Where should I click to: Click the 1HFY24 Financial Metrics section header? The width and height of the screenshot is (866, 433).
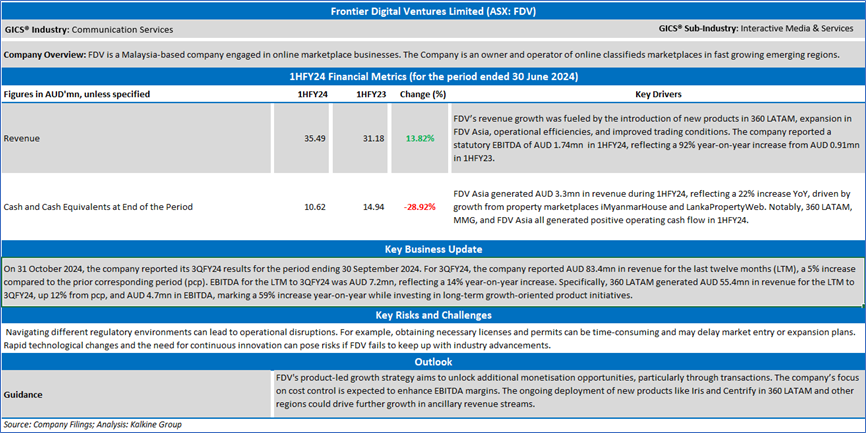click(x=432, y=77)
